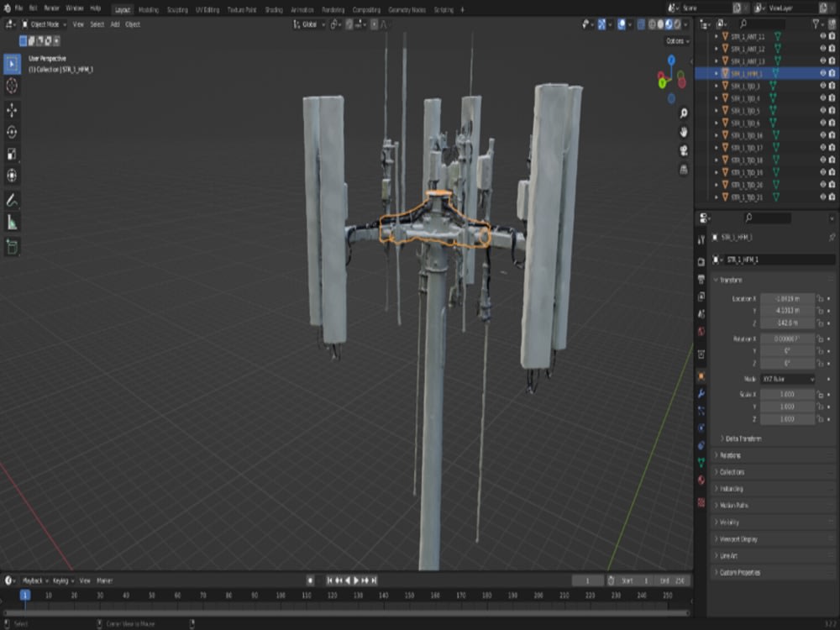Select the Add Cube tool

[x=12, y=247]
